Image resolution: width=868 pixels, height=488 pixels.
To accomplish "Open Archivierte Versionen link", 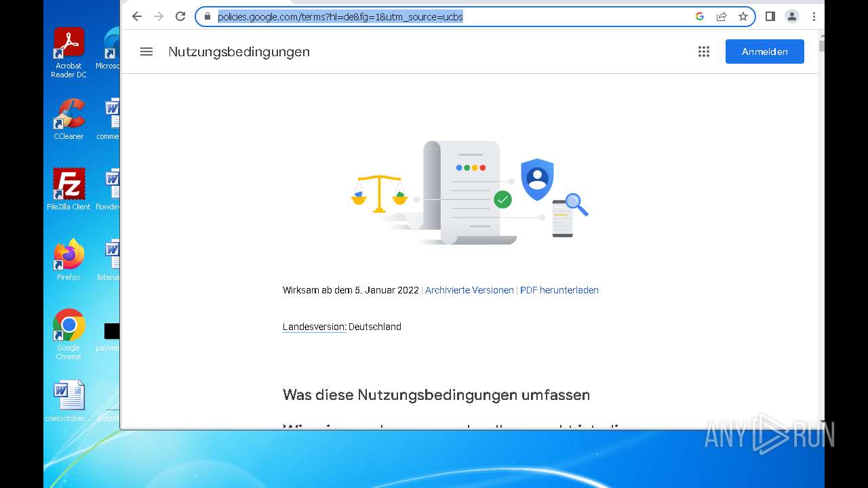I will [469, 290].
